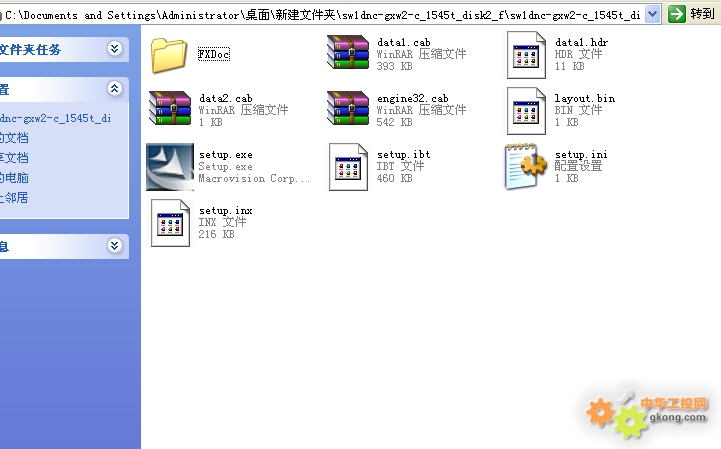This screenshot has width=721, height=449.
Task: Select the setup.ibt file icon
Action: 348,167
